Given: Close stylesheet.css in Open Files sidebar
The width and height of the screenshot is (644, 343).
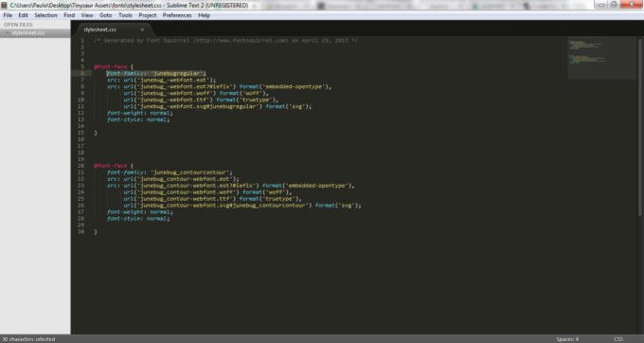Looking at the screenshot, I should point(7,33).
